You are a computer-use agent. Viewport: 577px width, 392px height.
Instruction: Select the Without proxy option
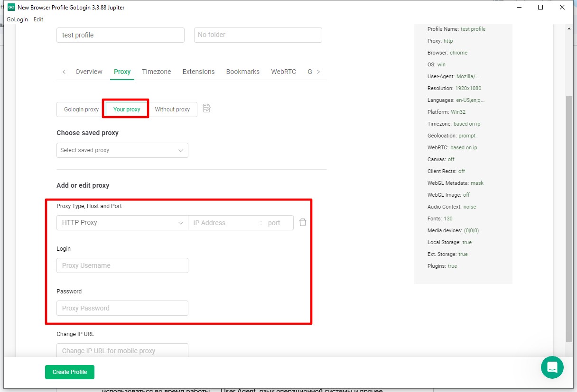coord(172,109)
